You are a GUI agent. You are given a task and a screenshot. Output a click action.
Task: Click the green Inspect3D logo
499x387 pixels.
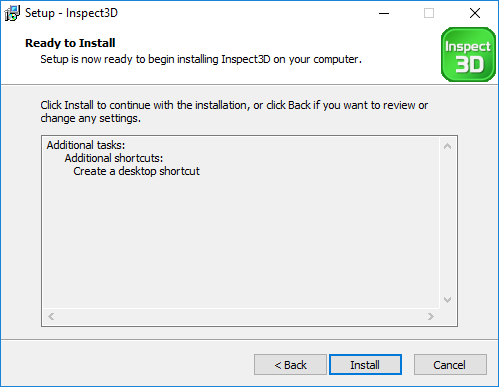(x=468, y=55)
